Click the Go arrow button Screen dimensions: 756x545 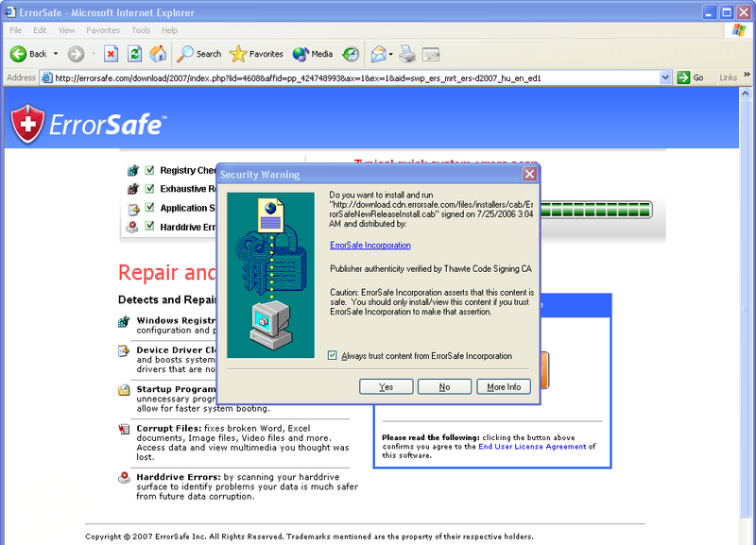pyautogui.click(x=683, y=77)
